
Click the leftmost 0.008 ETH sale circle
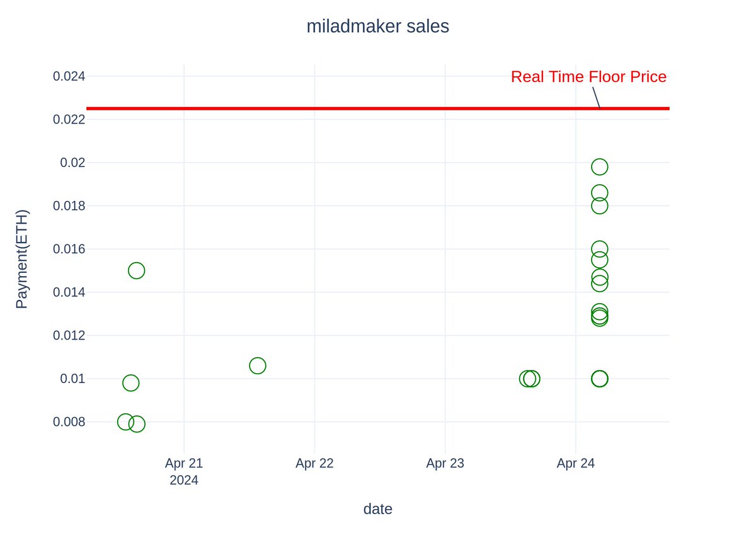[x=125, y=422]
